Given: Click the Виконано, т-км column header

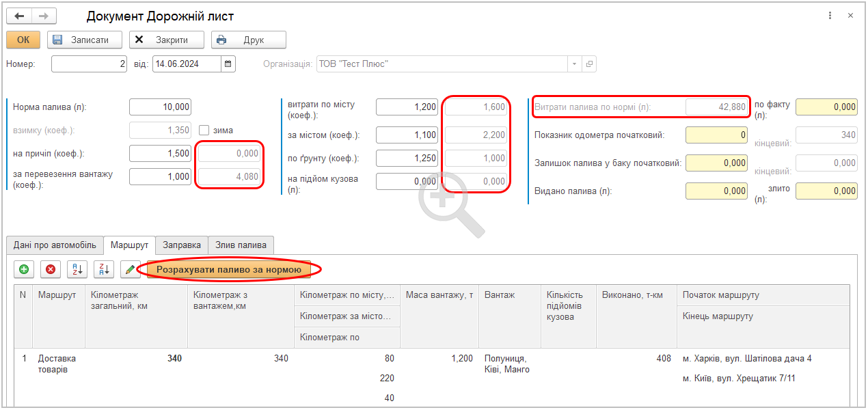Looking at the screenshot, I should [x=636, y=316].
